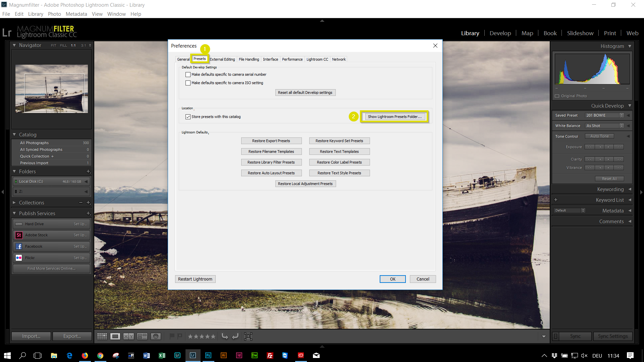Set navigator zoom to FIT

point(54,45)
